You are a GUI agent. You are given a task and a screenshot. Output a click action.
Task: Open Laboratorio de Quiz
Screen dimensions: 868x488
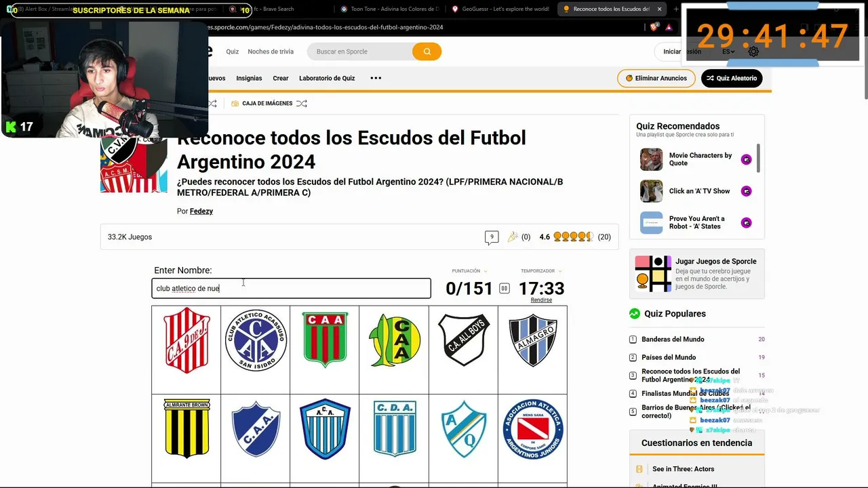[327, 78]
